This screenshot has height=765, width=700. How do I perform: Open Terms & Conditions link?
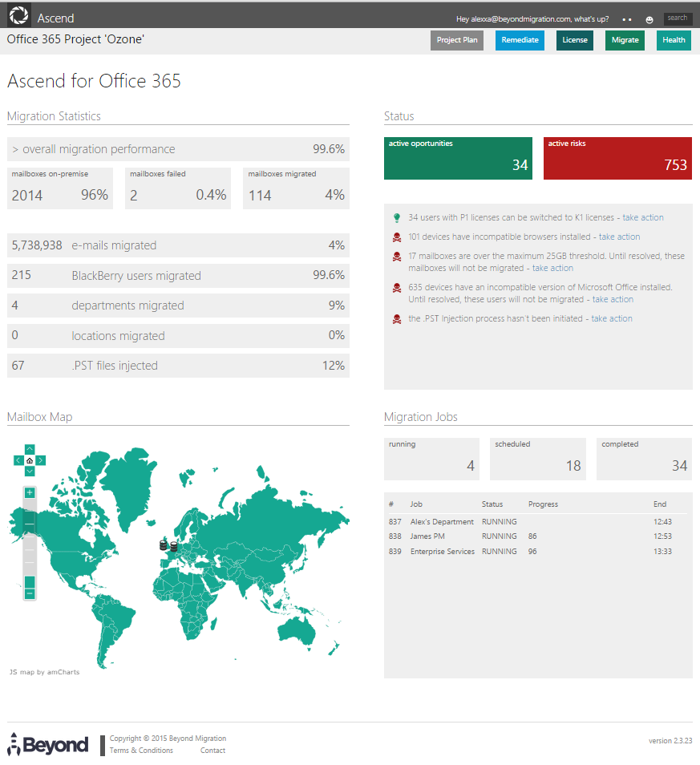(x=141, y=751)
